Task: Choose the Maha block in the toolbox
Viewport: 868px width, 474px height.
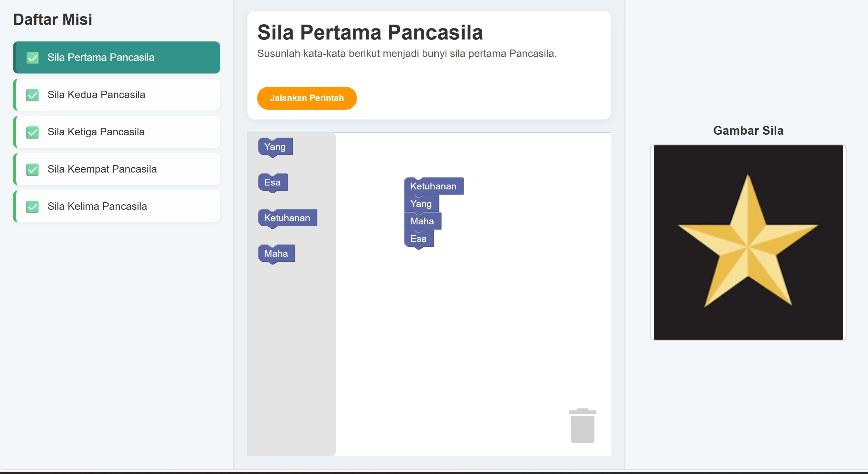Action: (276, 254)
